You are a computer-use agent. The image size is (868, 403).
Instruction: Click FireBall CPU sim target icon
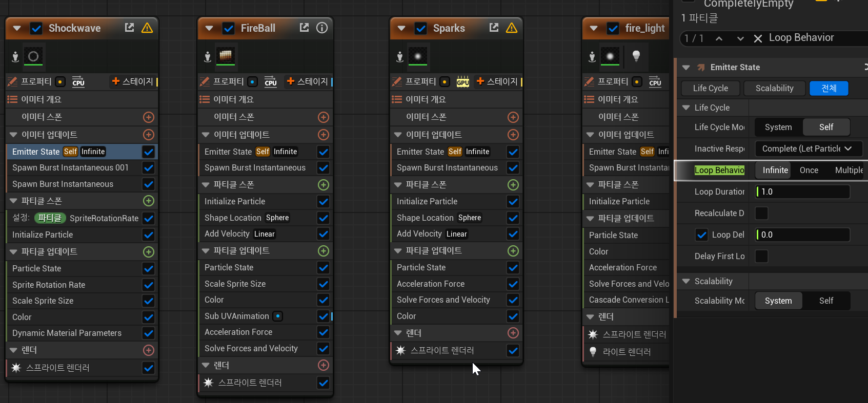tap(271, 82)
